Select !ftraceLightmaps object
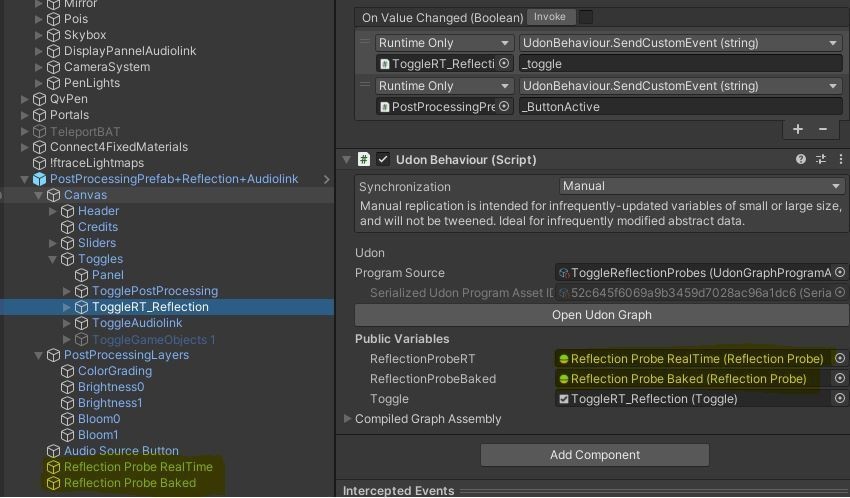 click(96, 163)
